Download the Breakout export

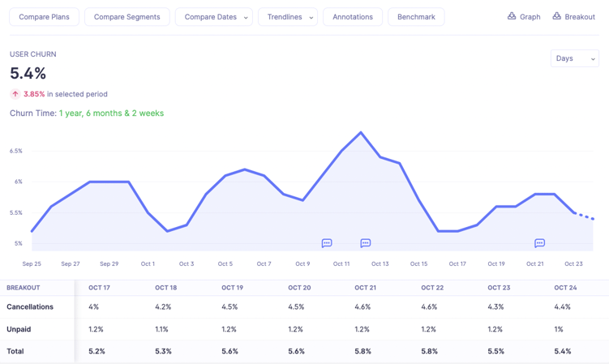click(x=573, y=17)
